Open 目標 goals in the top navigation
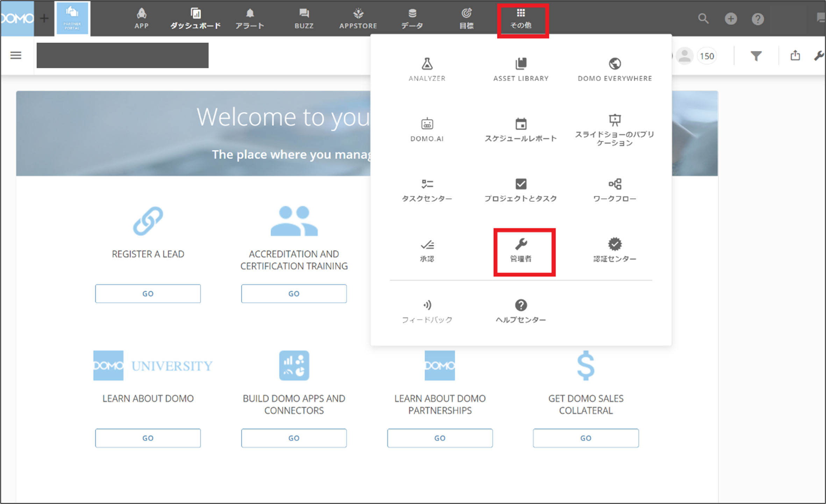Viewport: 826px width, 504px height. (x=467, y=18)
